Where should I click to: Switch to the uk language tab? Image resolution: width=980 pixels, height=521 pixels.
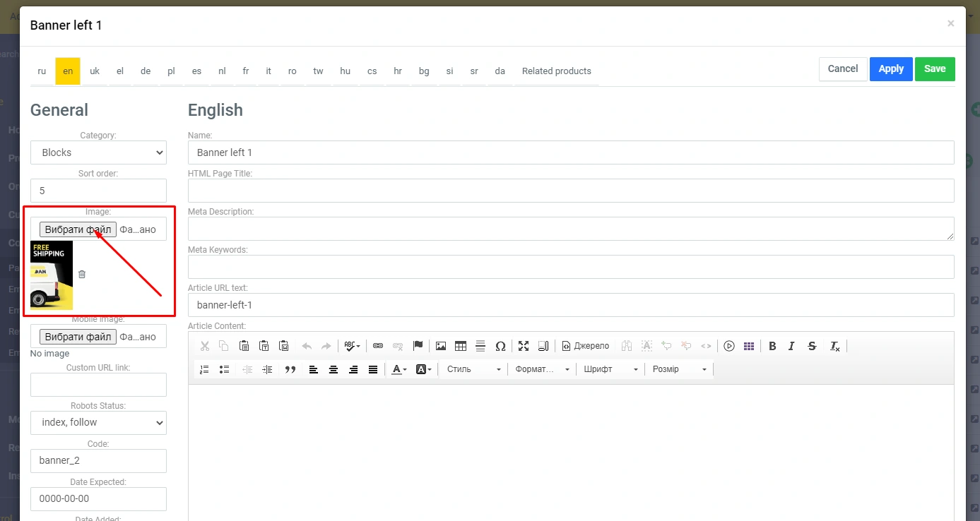(x=95, y=71)
